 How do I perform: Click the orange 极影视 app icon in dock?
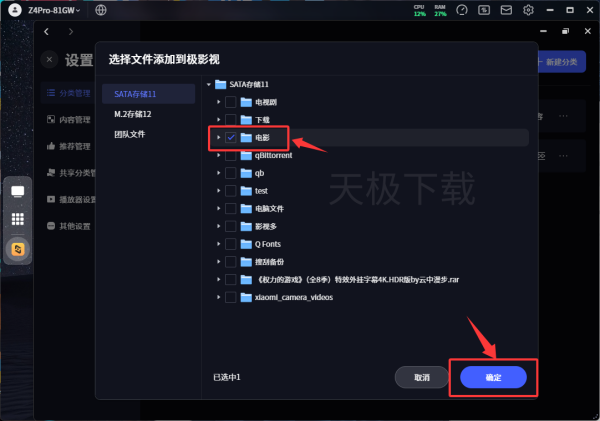point(18,248)
